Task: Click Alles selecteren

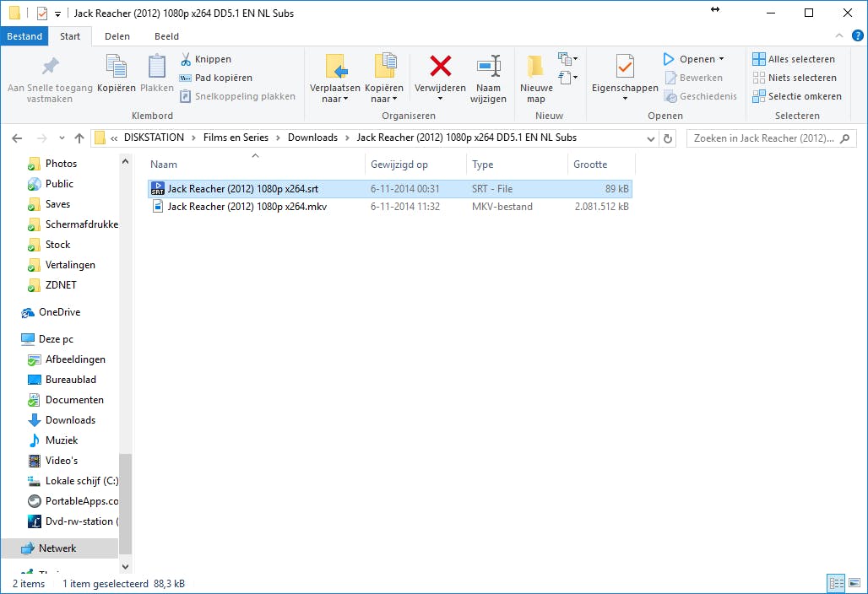Action: [x=794, y=59]
